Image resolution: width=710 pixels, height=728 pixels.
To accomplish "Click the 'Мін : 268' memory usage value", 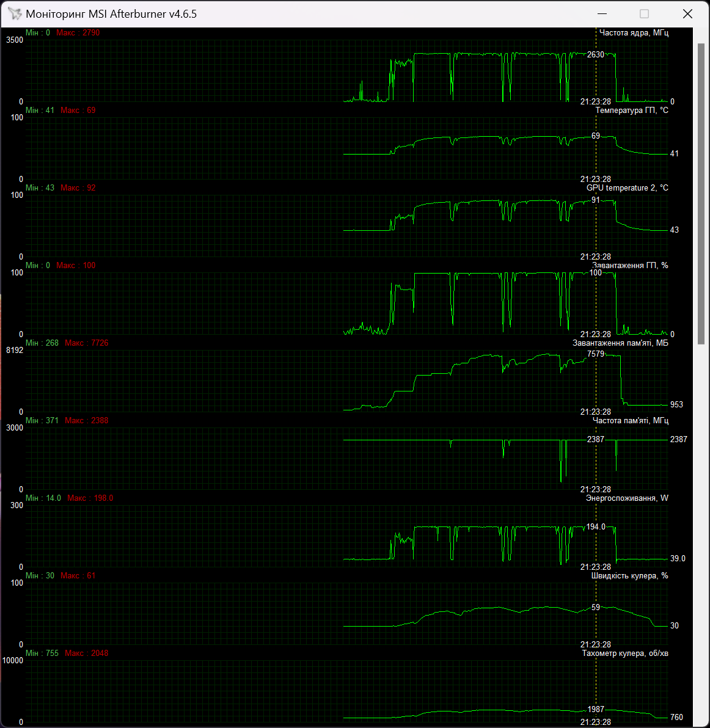I will [42, 343].
